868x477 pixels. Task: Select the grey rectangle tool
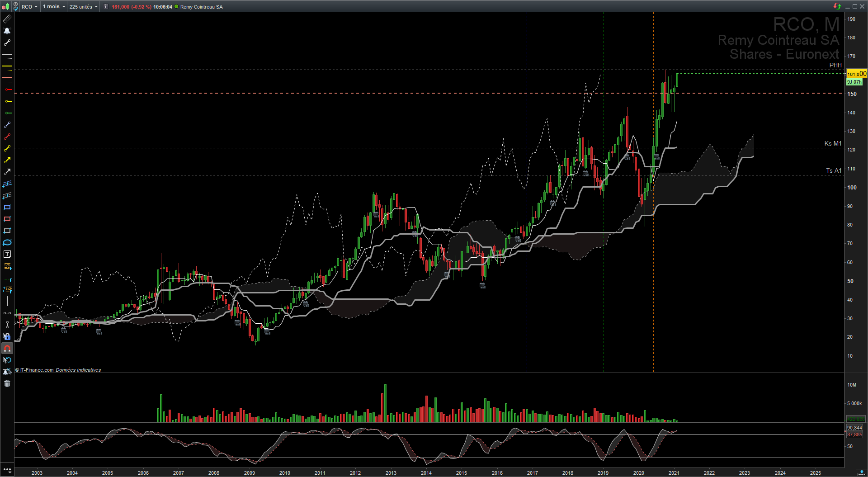tap(7, 231)
